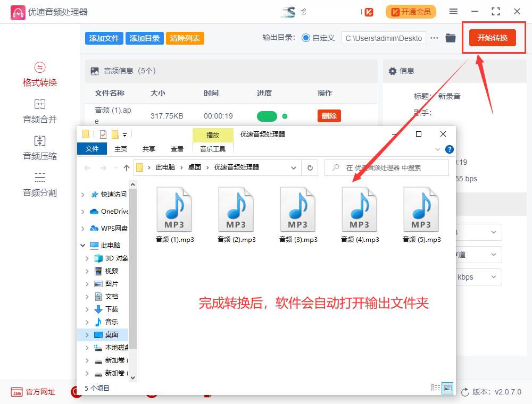Switch Explorer to large icons view

[447, 389]
